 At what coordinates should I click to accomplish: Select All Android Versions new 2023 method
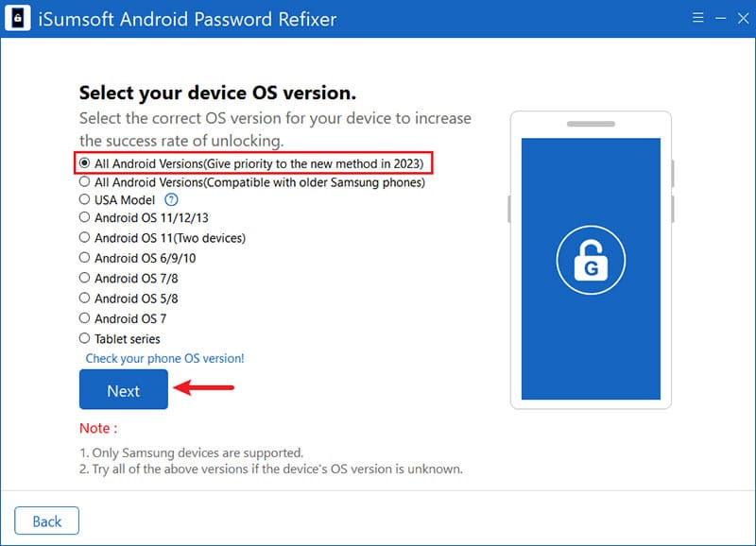(x=85, y=163)
